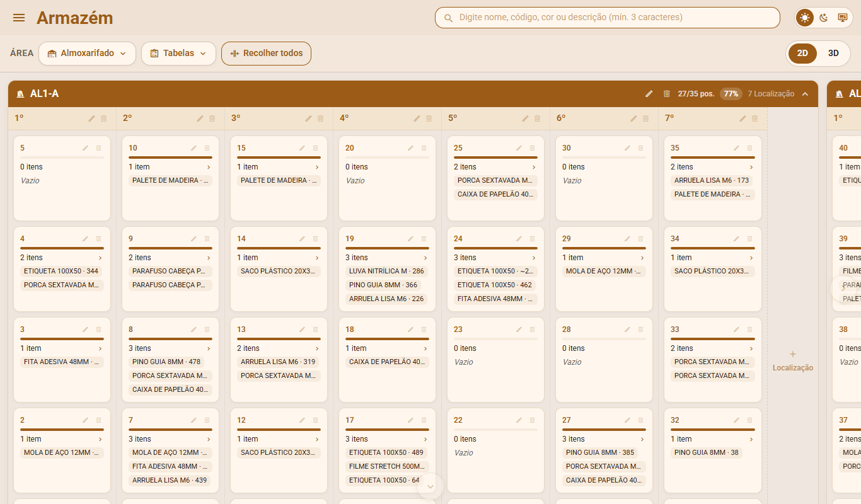Edit position 19 pencil icon

click(x=411, y=239)
